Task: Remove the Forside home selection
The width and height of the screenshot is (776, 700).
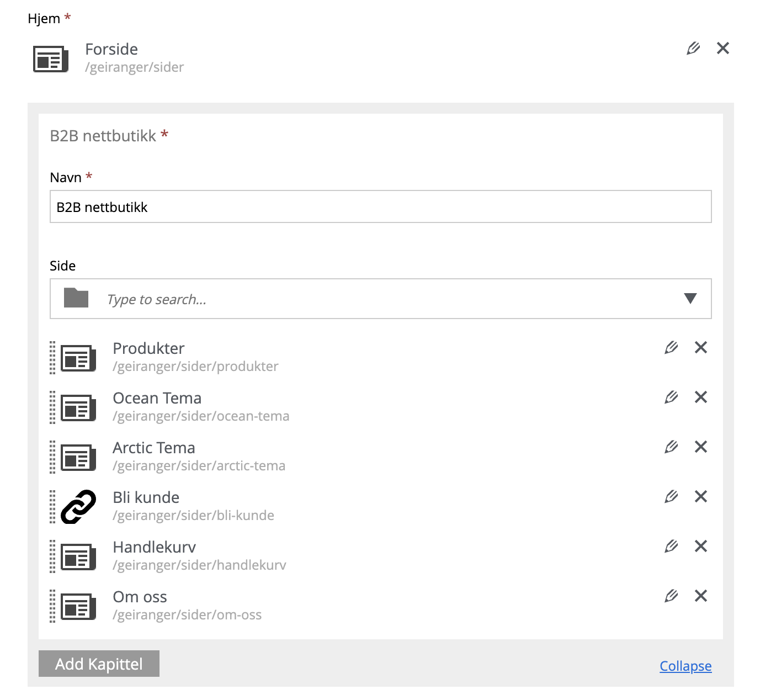Action: click(723, 48)
